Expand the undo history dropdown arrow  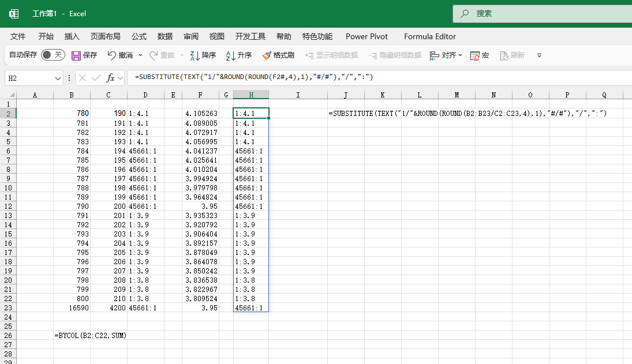coord(140,55)
